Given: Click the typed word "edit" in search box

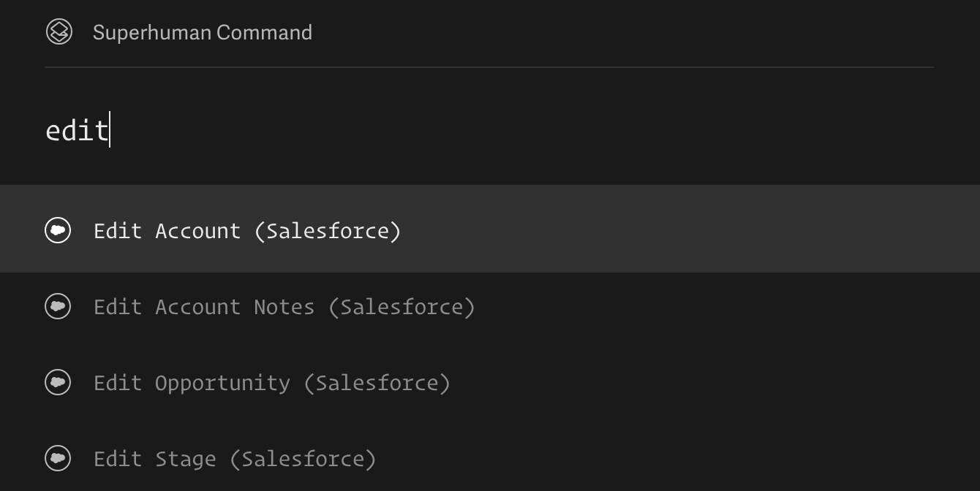Looking at the screenshot, I should (x=76, y=131).
